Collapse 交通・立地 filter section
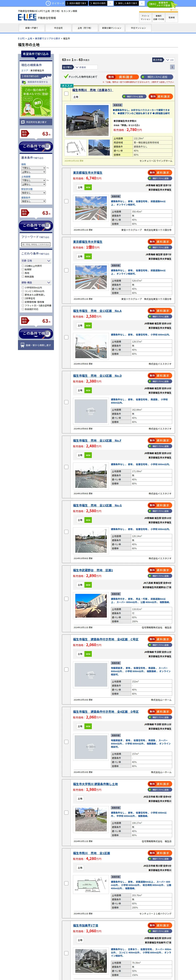196x980 pixels. (36, 261)
